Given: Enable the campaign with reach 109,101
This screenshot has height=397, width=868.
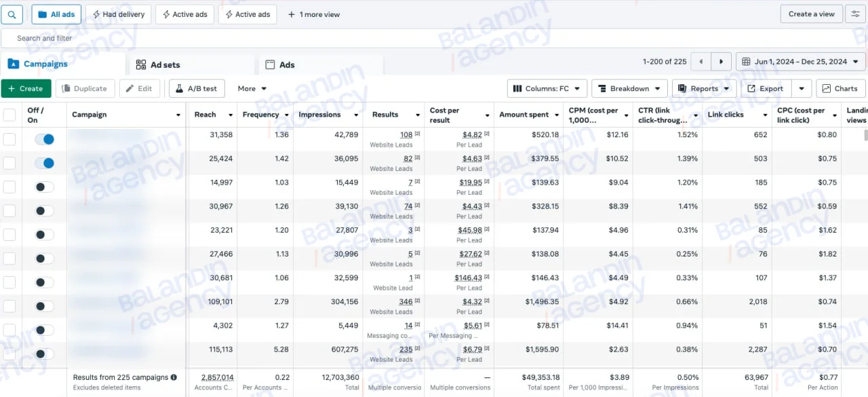Looking at the screenshot, I should click(45, 306).
